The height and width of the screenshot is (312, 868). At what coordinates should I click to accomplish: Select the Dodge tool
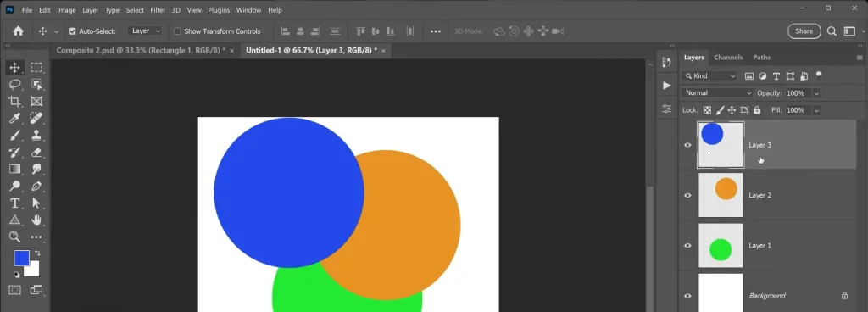15,186
